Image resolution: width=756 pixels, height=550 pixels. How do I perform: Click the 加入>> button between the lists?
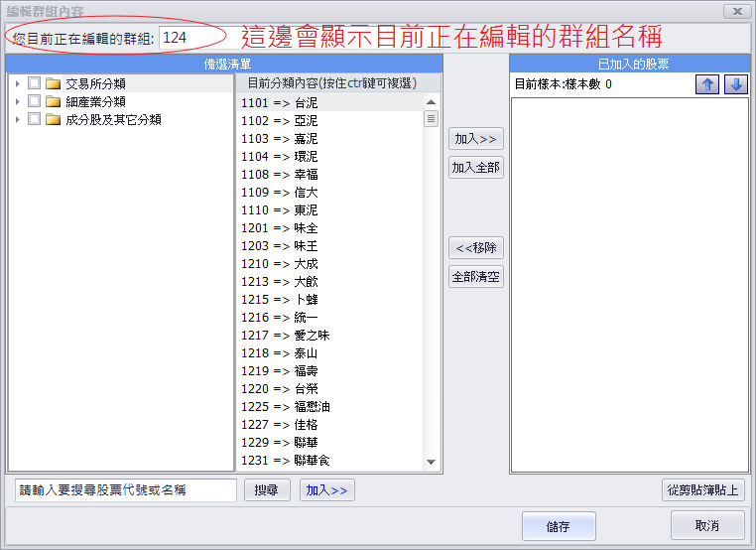click(x=476, y=139)
